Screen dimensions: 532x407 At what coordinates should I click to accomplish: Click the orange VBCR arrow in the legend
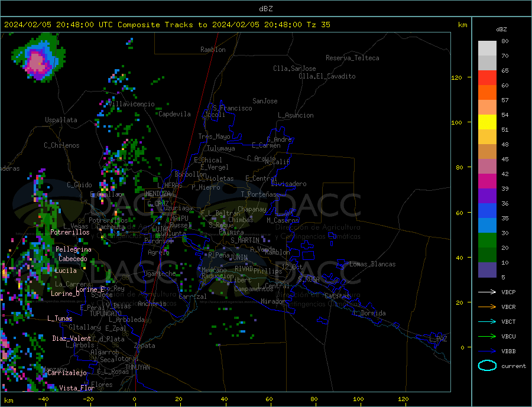[x=488, y=307]
